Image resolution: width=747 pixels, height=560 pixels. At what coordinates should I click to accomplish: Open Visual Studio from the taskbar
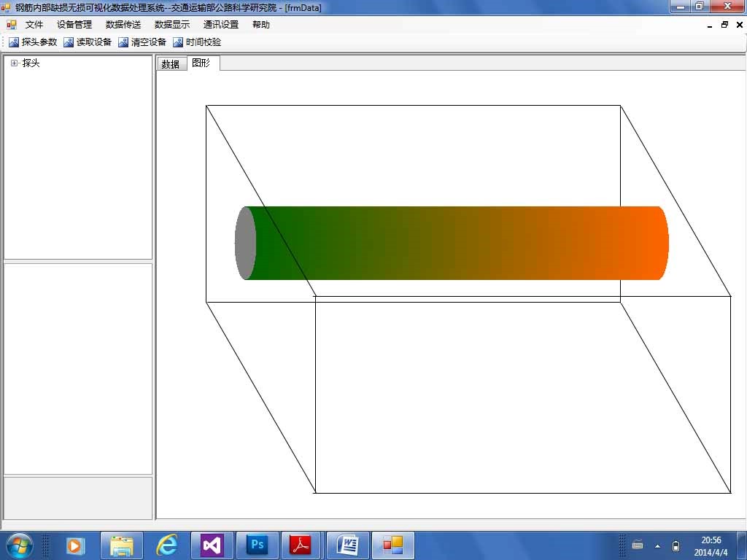211,545
